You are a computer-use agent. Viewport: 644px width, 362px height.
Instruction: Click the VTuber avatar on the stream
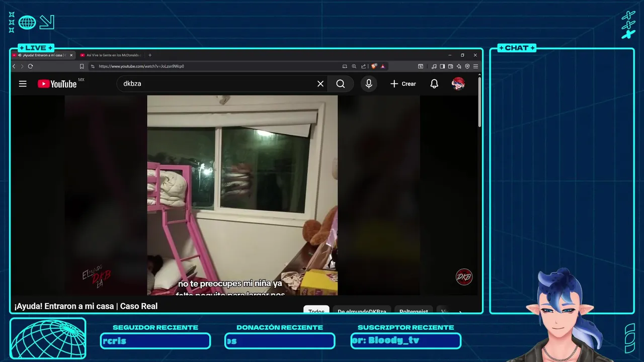coord(563,317)
